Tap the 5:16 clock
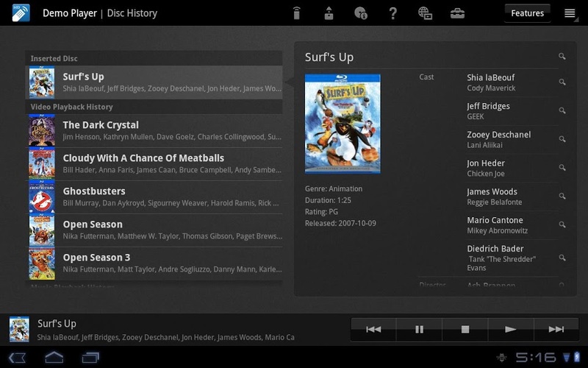588x368 pixels. point(536,357)
